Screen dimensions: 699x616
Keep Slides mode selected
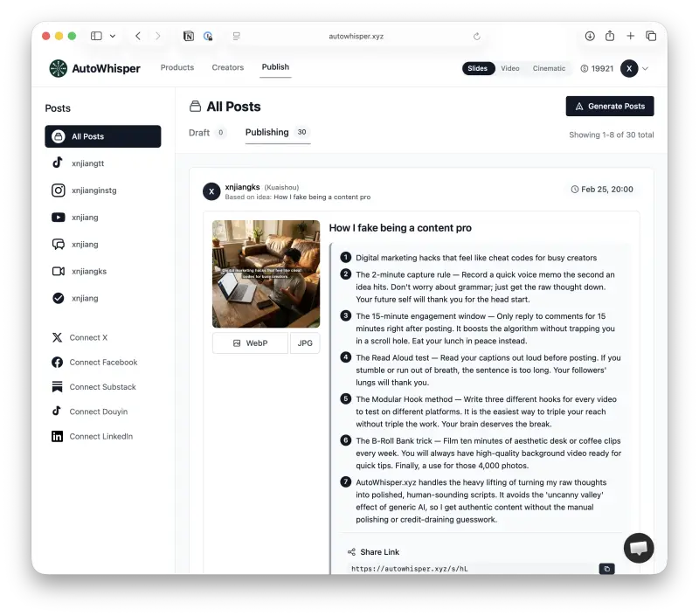coord(477,66)
